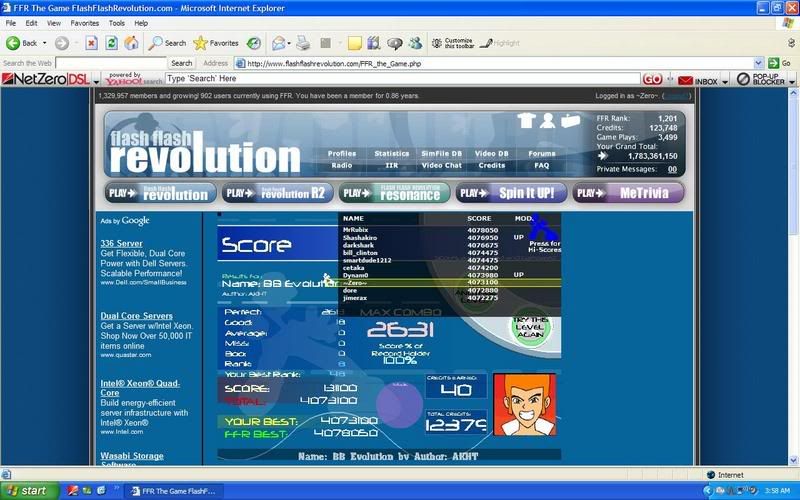This screenshot has height=500, width=800.
Task: Click the Windows Start button
Action: point(28,491)
